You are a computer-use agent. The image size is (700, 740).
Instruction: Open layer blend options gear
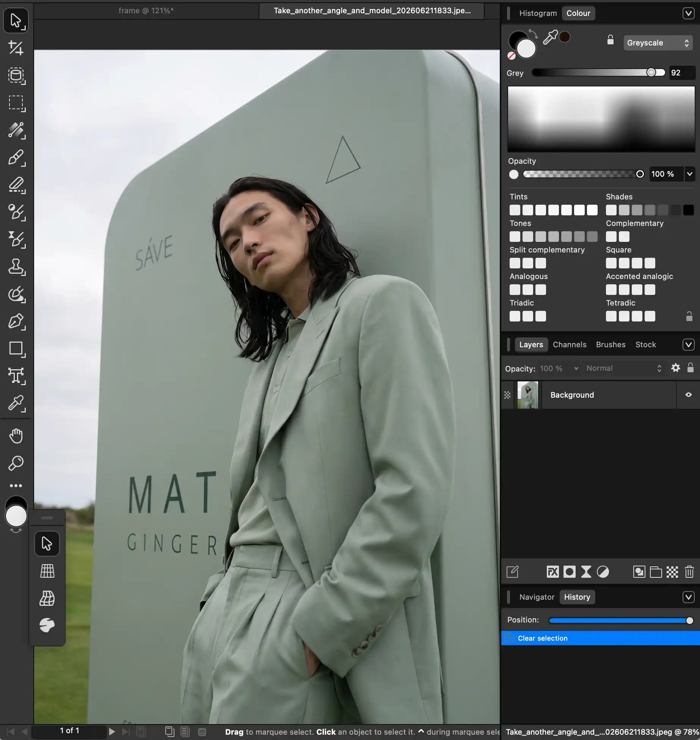[x=676, y=368]
